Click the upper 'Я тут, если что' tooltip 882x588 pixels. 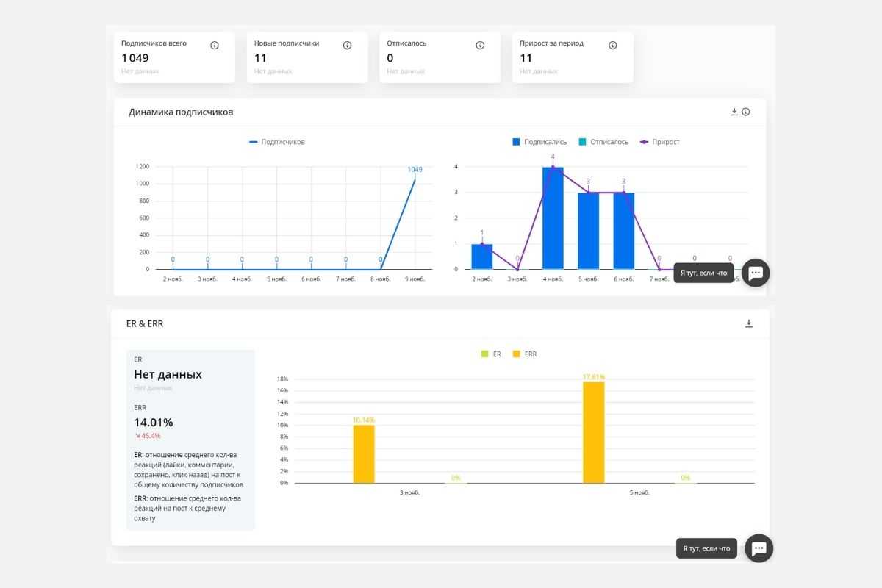(703, 273)
